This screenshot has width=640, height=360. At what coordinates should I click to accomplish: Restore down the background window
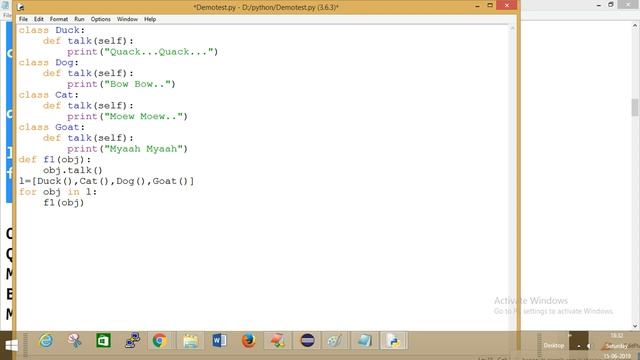611,4
